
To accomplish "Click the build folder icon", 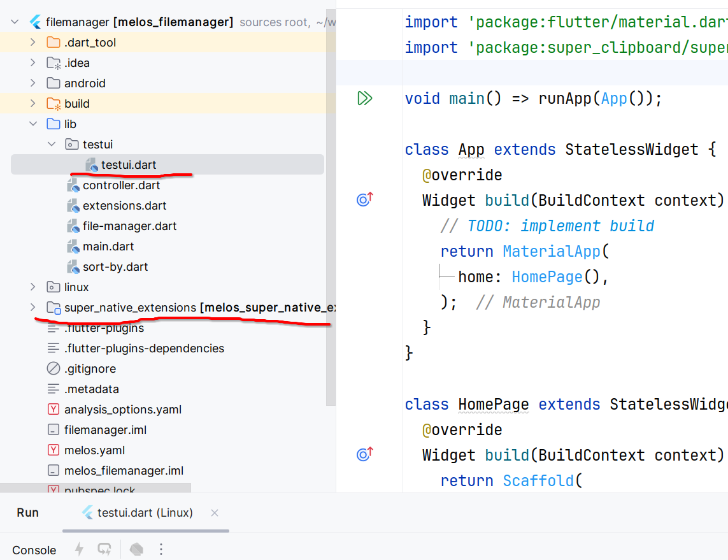I will pyautogui.click(x=54, y=104).
